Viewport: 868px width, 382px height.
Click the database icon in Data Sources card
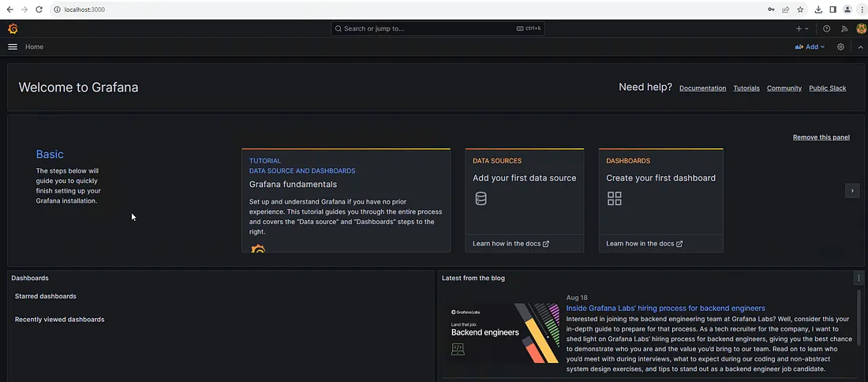481,198
